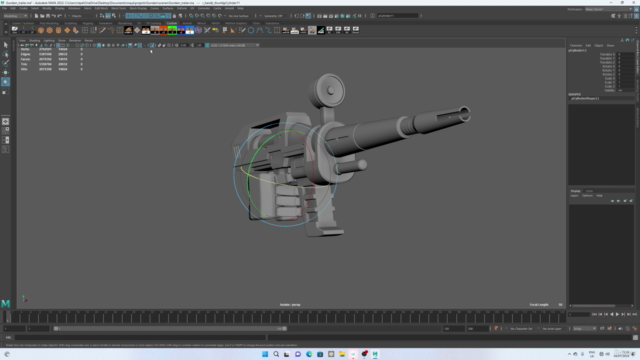Image resolution: width=640 pixels, height=360 pixels.
Task: Open the Modeling menu set dropdown
Action: click(x=15, y=16)
